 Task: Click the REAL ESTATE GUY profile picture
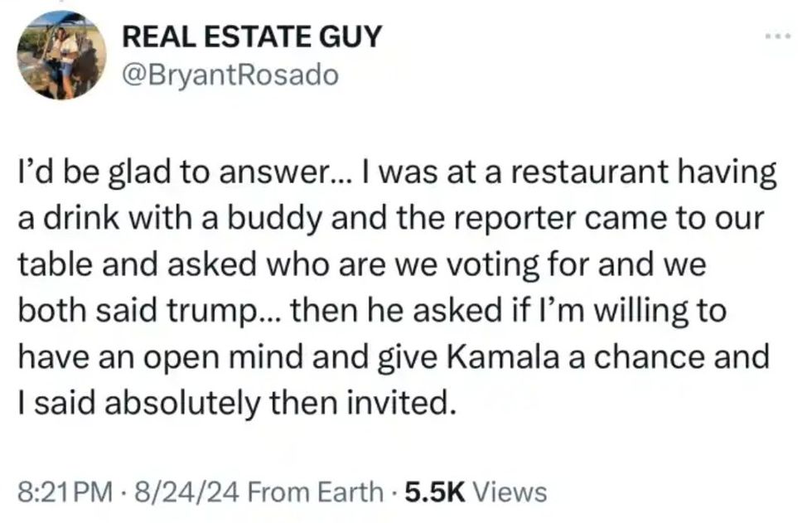pyautogui.click(x=61, y=56)
